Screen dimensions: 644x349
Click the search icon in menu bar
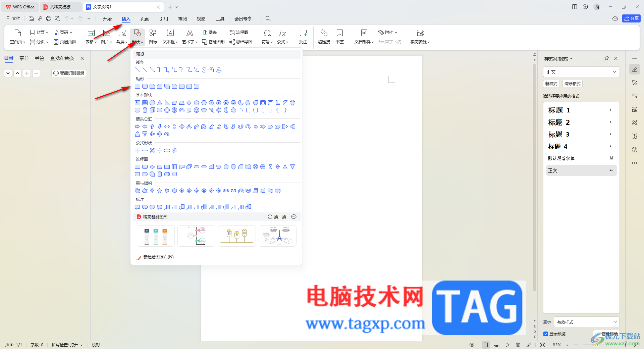pyautogui.click(x=268, y=19)
